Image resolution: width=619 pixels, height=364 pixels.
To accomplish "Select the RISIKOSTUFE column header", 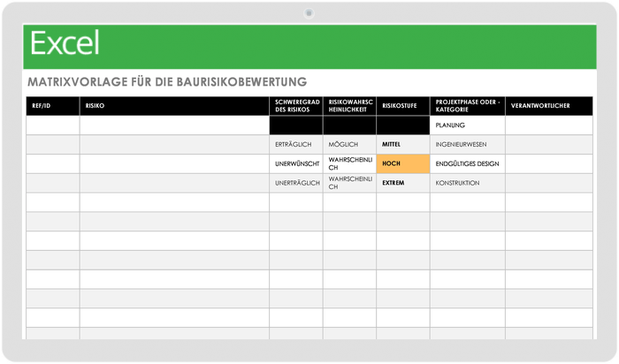I will pos(403,106).
